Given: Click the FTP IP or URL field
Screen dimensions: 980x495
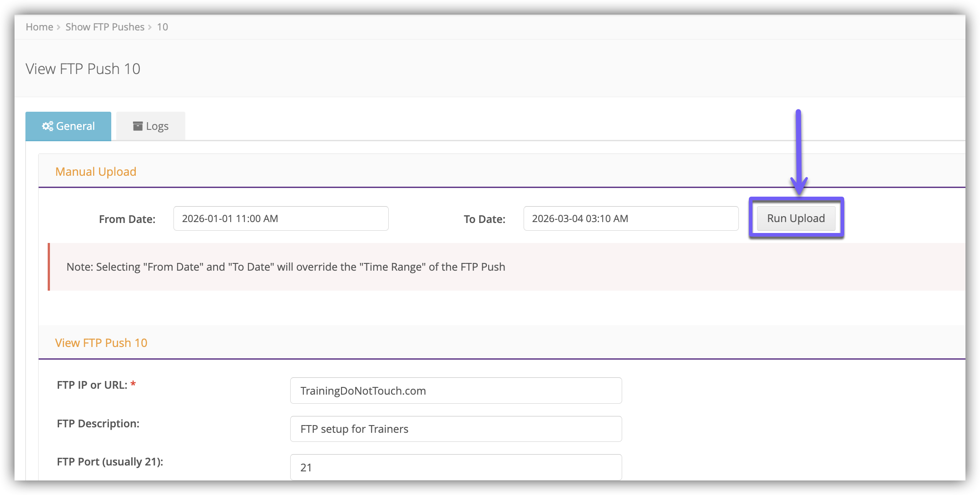Looking at the screenshot, I should click(x=455, y=391).
